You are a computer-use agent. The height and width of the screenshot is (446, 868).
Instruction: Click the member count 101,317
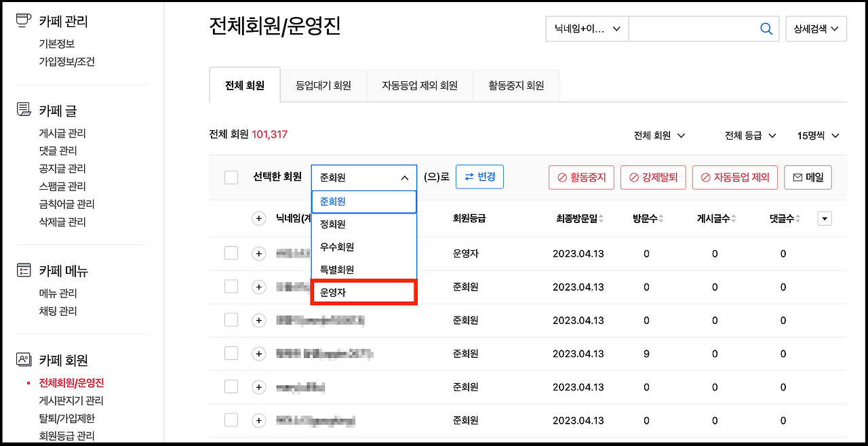click(270, 134)
